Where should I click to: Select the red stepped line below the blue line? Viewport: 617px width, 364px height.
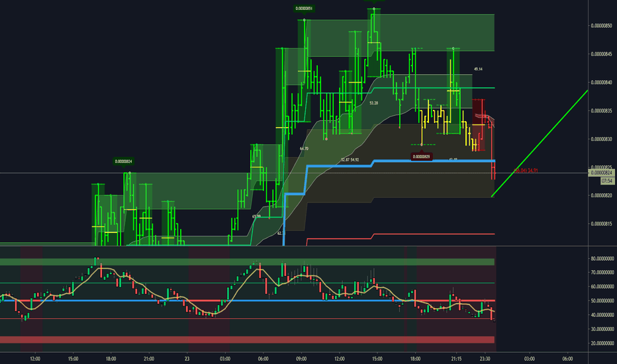point(433,234)
